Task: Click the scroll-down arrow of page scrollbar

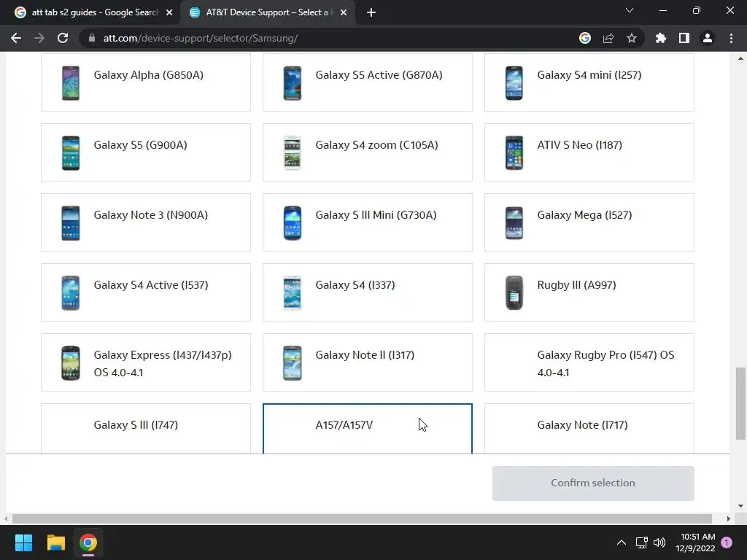Action: pos(740,506)
